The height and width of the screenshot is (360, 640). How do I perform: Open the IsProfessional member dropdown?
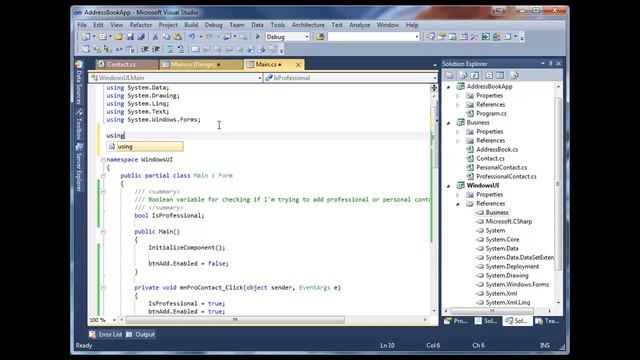[434, 78]
